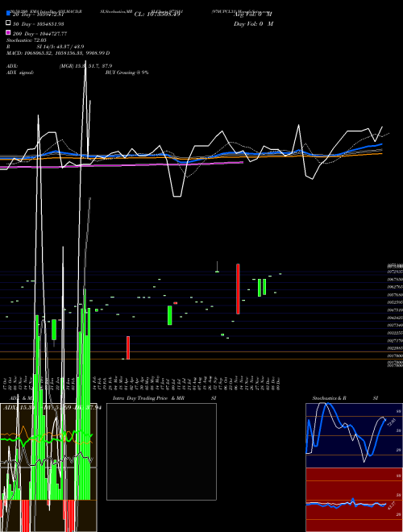Click the blue 20 Day EMA legend swatch
Screen dimensions: 403x532
click(x=8, y=13)
